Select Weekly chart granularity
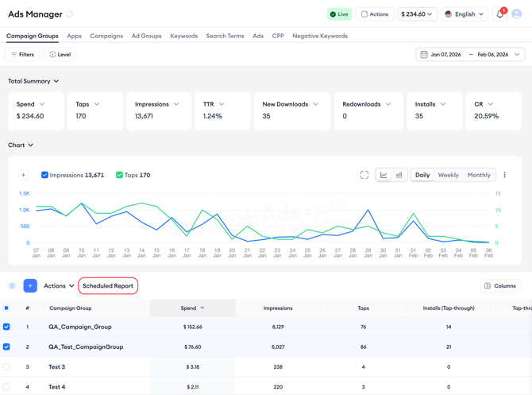Image resolution: width=532 pixels, height=395 pixels. [x=448, y=175]
